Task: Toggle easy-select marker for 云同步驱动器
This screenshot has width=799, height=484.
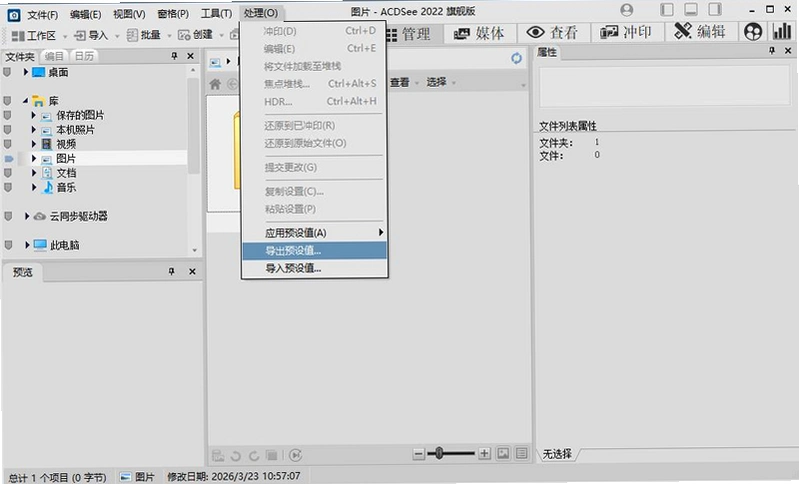Action: click(x=7, y=216)
